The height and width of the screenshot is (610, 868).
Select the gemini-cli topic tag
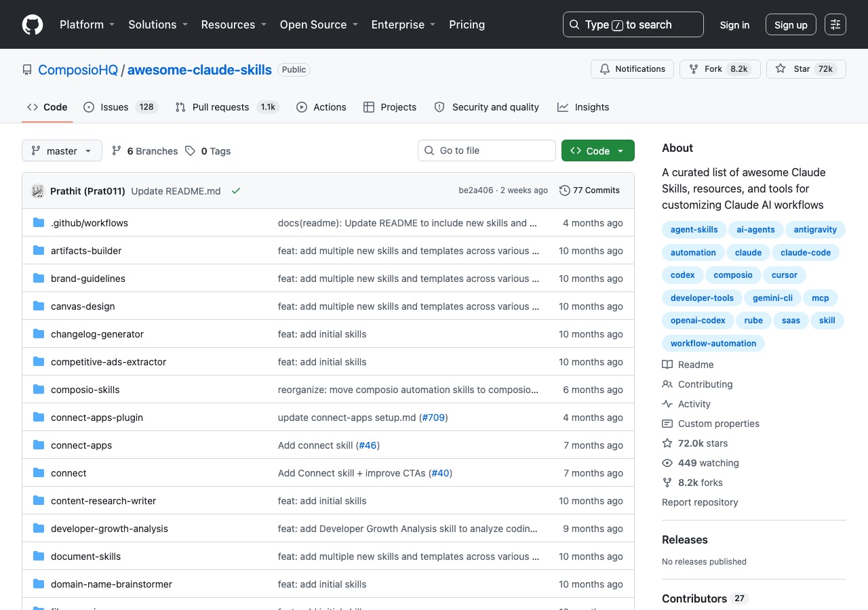pos(772,298)
